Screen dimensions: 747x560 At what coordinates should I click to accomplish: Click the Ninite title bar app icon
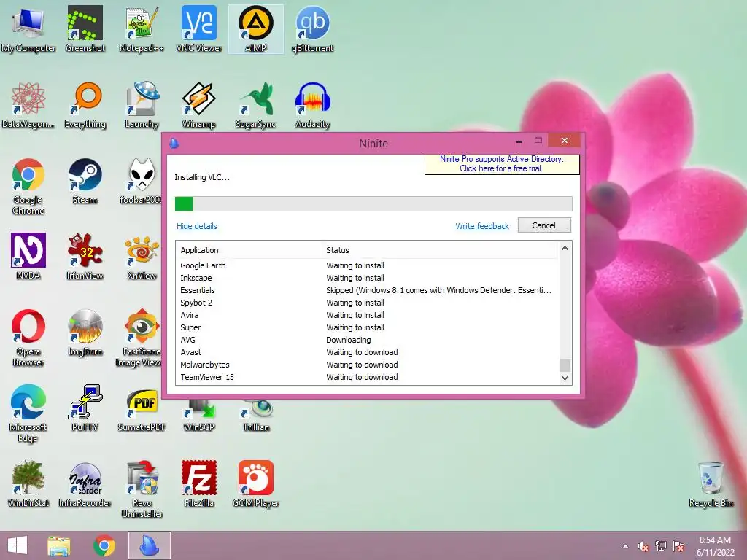(x=174, y=143)
